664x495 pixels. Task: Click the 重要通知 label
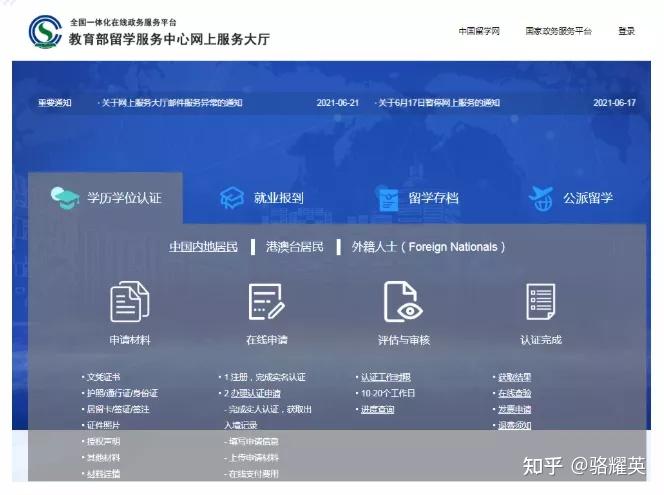point(55,102)
